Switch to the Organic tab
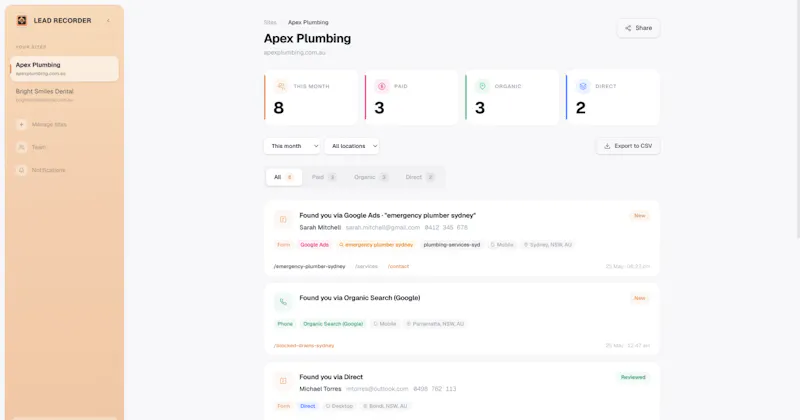Screen dimensions: 800x420 tap(371, 177)
